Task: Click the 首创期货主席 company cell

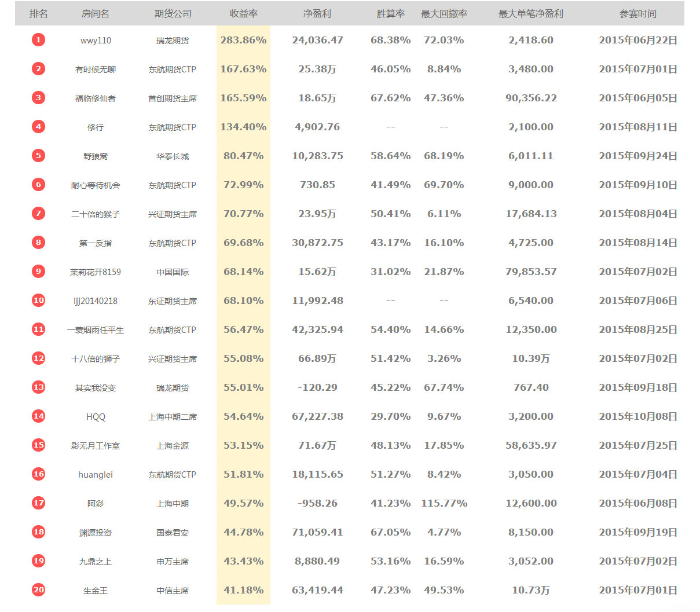Action: coord(173,98)
